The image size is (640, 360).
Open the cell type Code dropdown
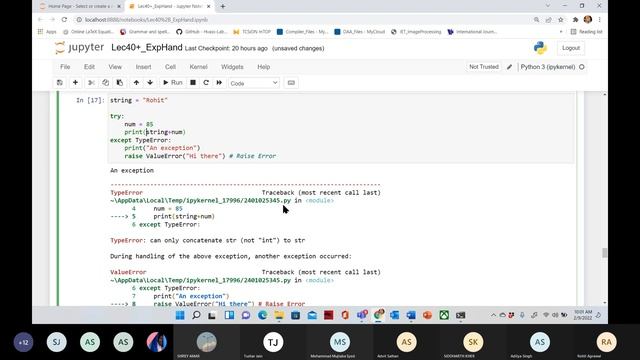click(253, 83)
